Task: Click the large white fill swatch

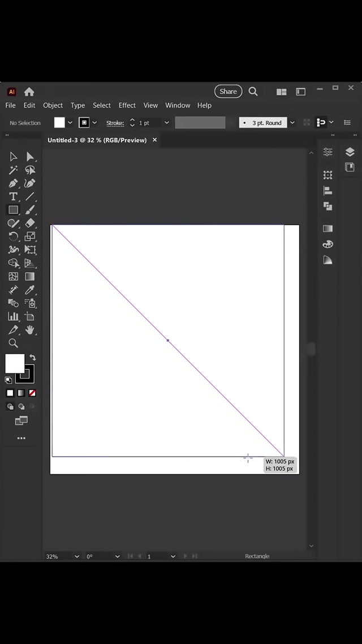Action: (15, 363)
